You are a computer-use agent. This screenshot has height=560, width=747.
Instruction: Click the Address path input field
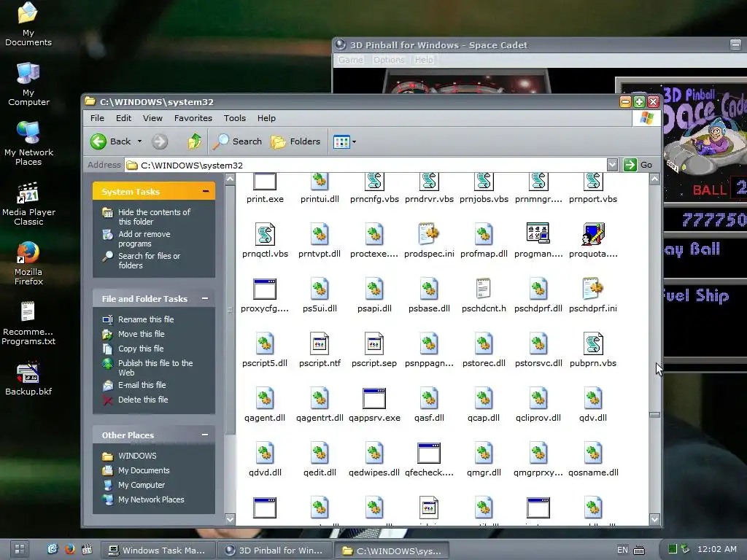(x=365, y=165)
